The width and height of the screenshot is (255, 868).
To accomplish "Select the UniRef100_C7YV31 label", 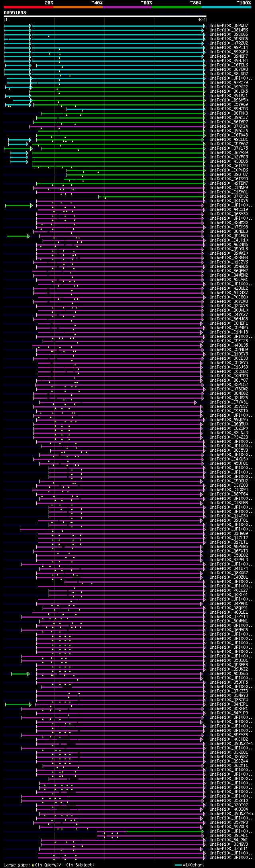I will (x=229, y=402).
